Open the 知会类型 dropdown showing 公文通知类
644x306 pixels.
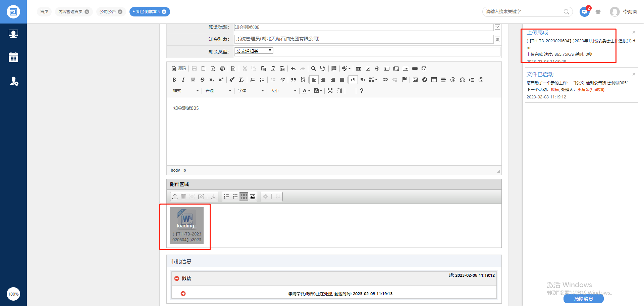click(x=254, y=51)
